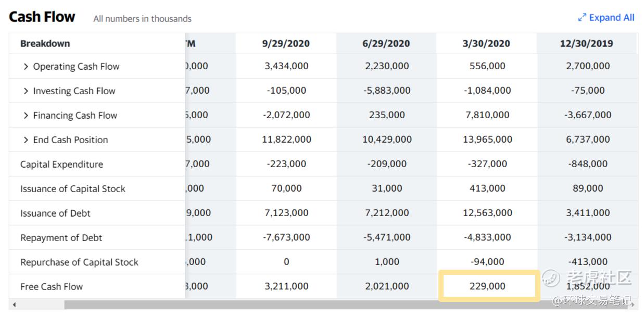Click the Repurchase of Capital Stock label

pyautogui.click(x=79, y=262)
